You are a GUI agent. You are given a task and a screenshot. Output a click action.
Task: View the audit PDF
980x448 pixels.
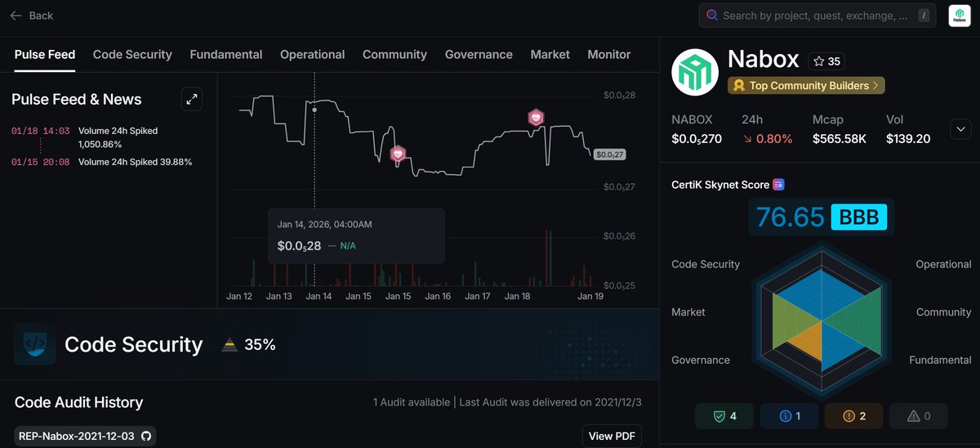612,436
